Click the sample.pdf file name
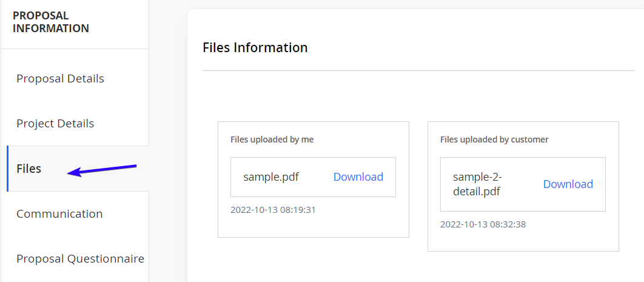The image size is (644, 282). click(271, 177)
